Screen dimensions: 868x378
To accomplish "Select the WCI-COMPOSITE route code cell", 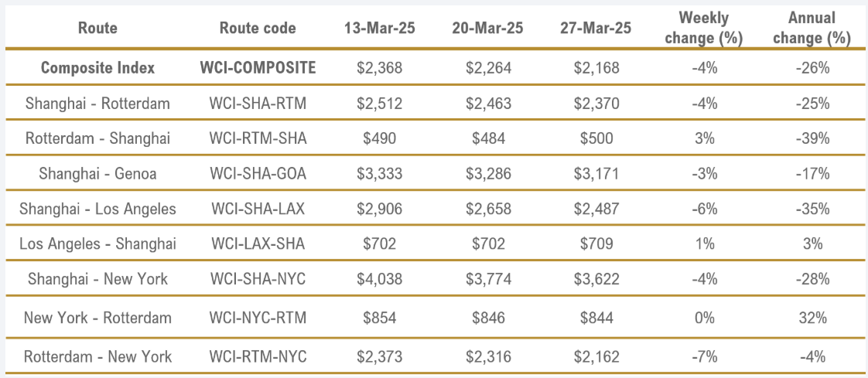I will coord(258,68).
